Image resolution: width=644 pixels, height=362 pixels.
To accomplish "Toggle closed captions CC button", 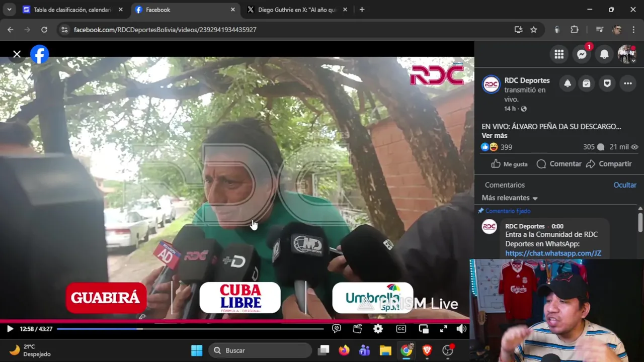I will pos(401,329).
